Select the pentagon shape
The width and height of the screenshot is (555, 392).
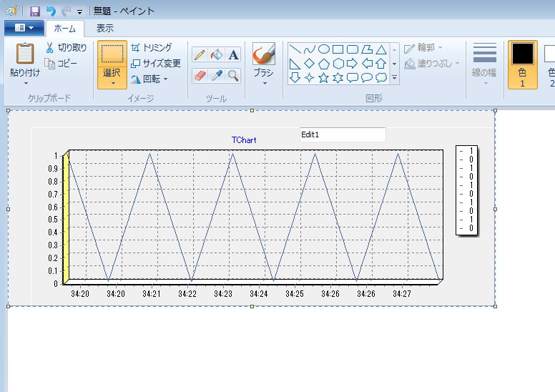pos(323,64)
